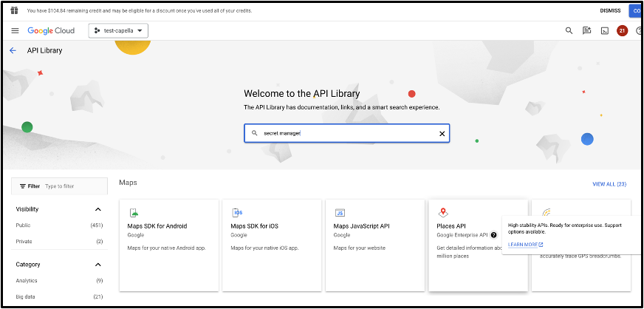Image resolution: width=644 pixels, height=309 pixels.
Task: Dismiss the remaining credit banner
Action: 610,10
